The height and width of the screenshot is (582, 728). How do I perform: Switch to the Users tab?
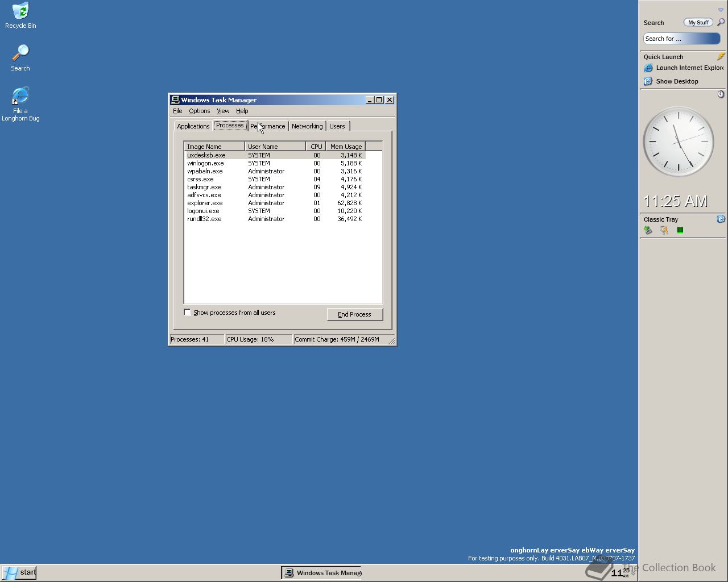click(x=337, y=126)
